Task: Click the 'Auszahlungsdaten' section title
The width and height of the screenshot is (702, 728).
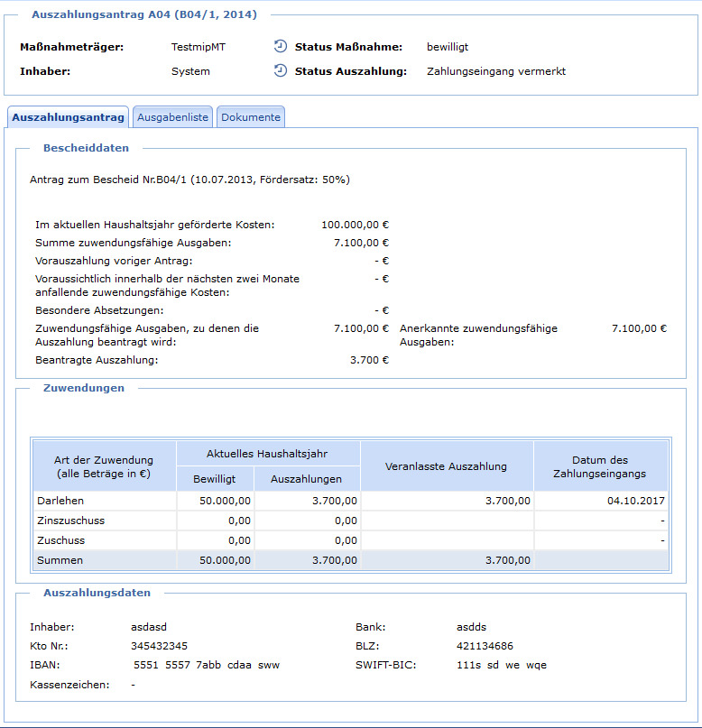Action: pyautogui.click(x=97, y=593)
